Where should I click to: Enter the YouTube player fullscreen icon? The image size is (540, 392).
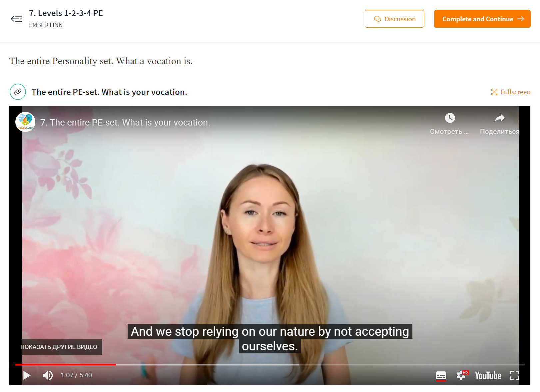(x=515, y=375)
